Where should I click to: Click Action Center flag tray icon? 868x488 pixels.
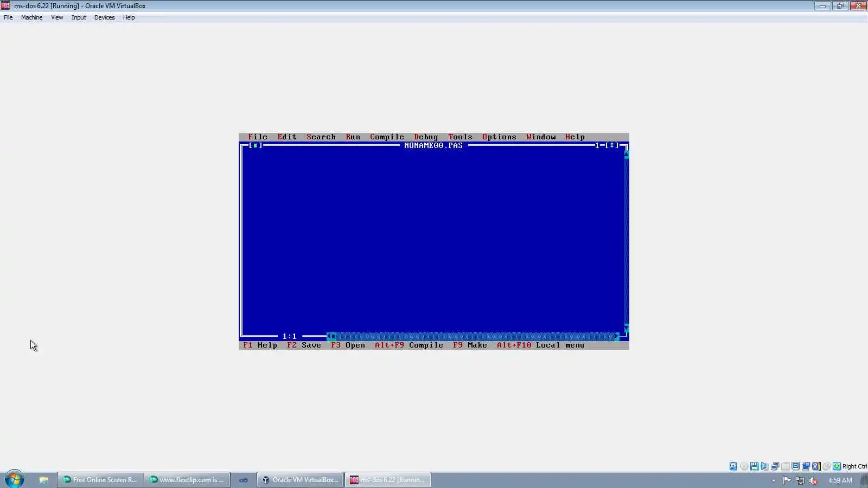pyautogui.click(x=787, y=480)
